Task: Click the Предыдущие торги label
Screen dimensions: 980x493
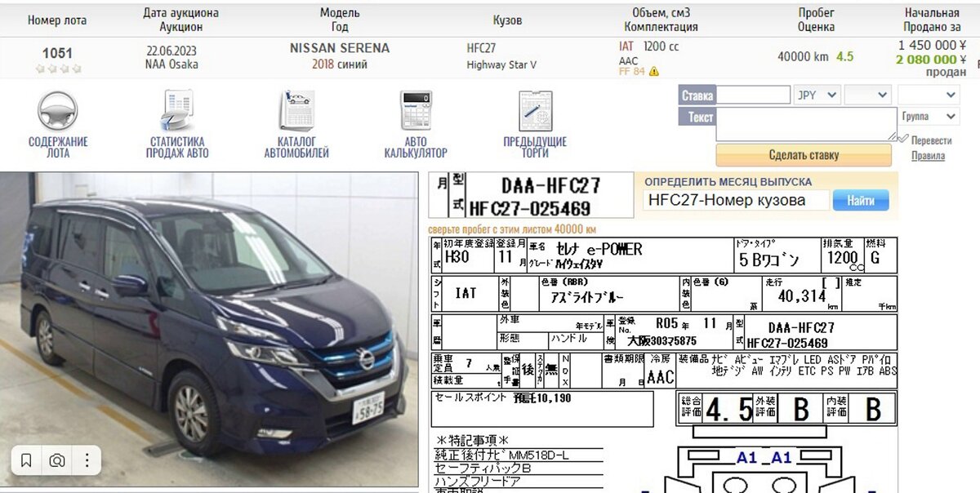Action: point(535,147)
